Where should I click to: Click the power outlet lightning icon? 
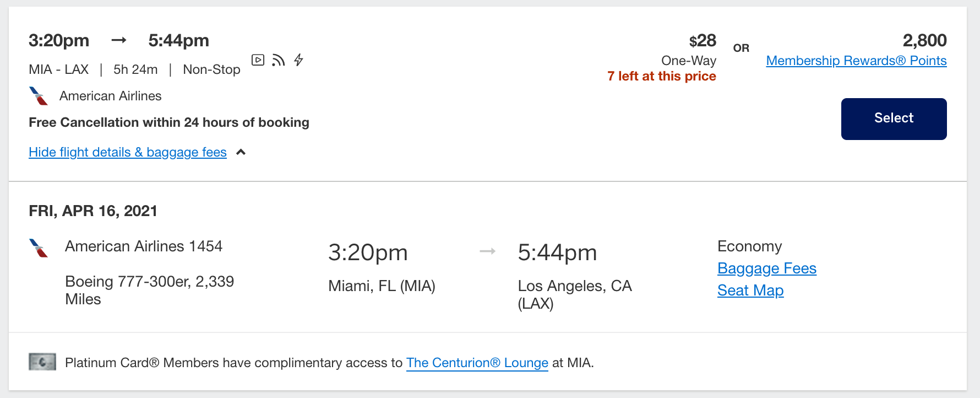[298, 60]
